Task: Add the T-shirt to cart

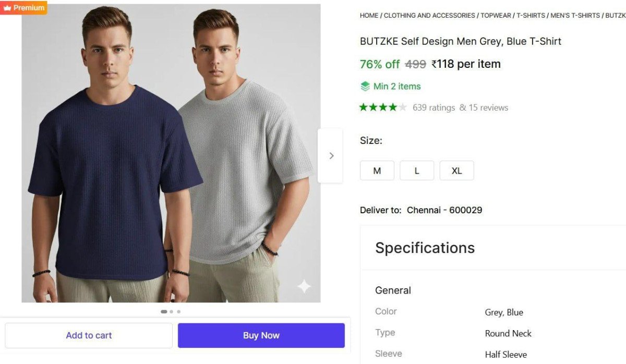Action: (x=89, y=335)
